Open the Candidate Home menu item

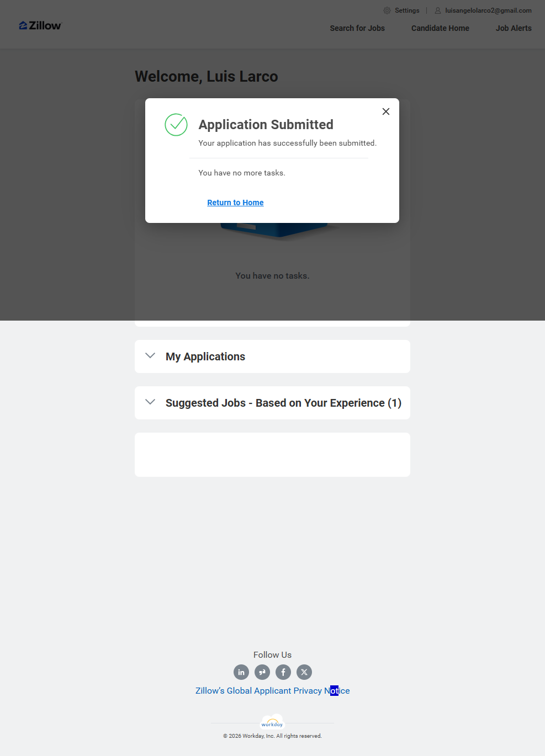(x=440, y=28)
